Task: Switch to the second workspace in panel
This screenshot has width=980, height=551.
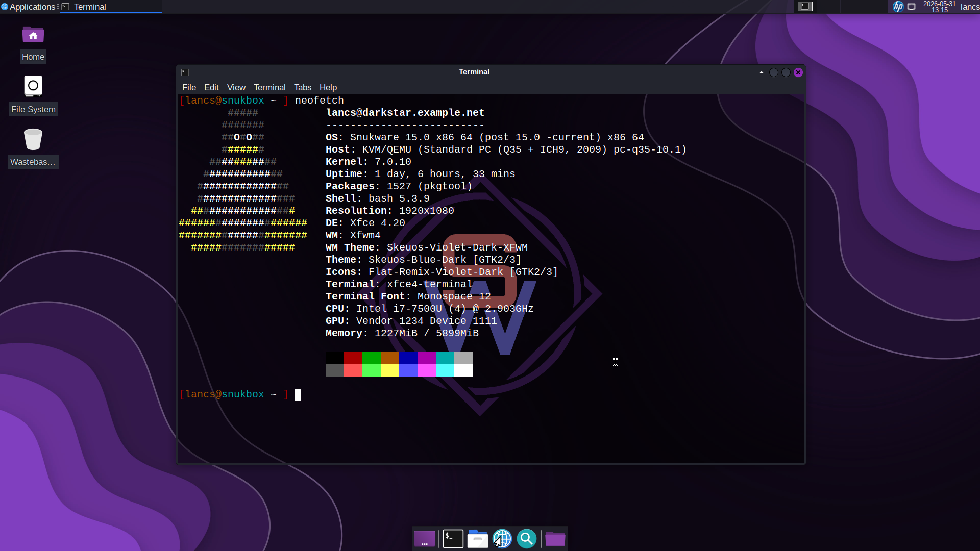Action: [829, 7]
